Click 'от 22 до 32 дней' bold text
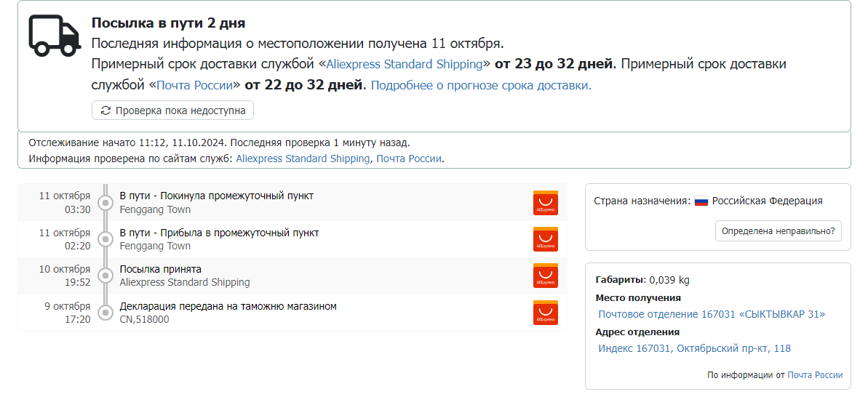This screenshot has height=397, width=868. tap(304, 86)
